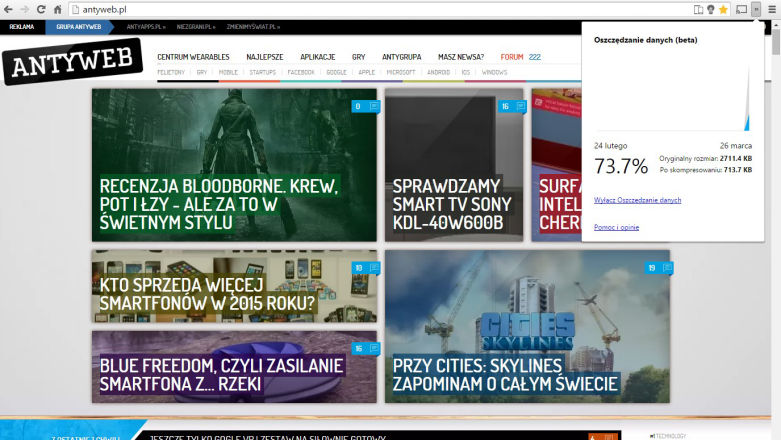Click the 73.7% savings value
This screenshot has height=440, width=781.
(x=621, y=166)
